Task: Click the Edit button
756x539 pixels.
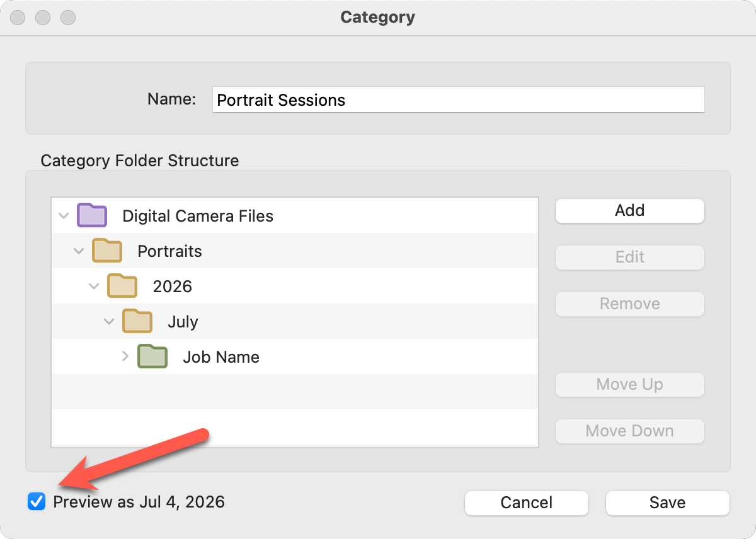Action: click(x=629, y=257)
